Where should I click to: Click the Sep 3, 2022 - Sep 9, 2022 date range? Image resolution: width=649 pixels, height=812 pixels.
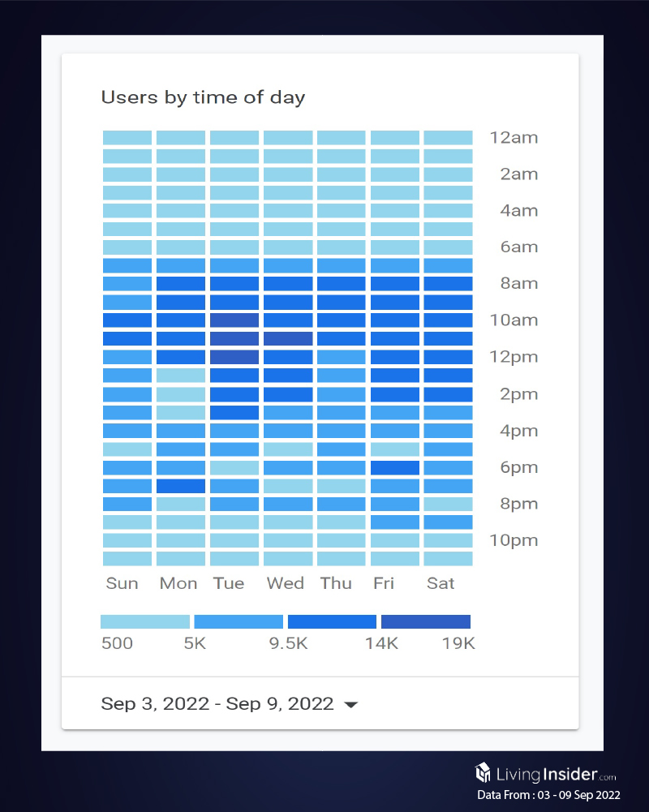coord(217,704)
